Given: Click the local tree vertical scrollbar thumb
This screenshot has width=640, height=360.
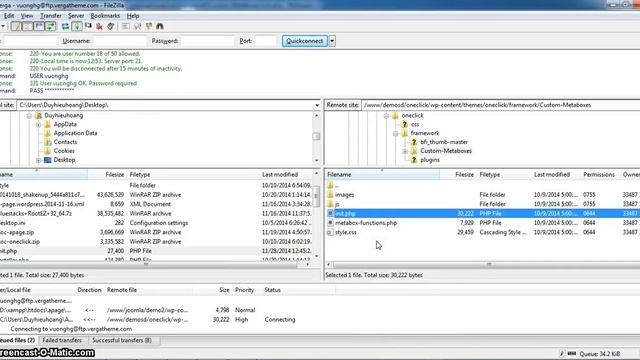Looking at the screenshot, I should point(316,136).
